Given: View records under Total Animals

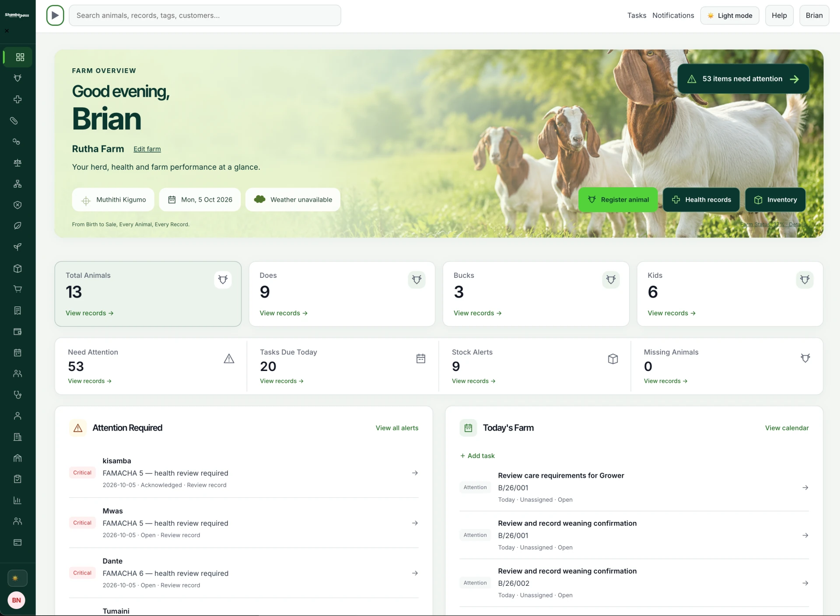Looking at the screenshot, I should [89, 313].
